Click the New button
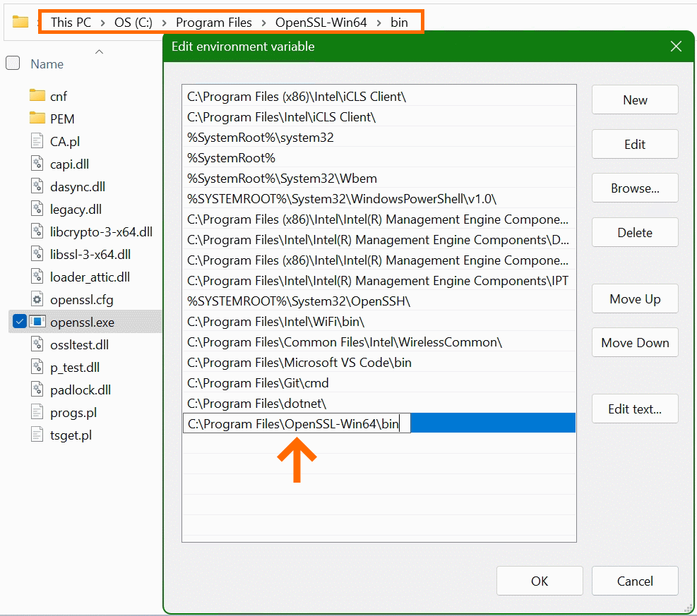 [x=634, y=99]
